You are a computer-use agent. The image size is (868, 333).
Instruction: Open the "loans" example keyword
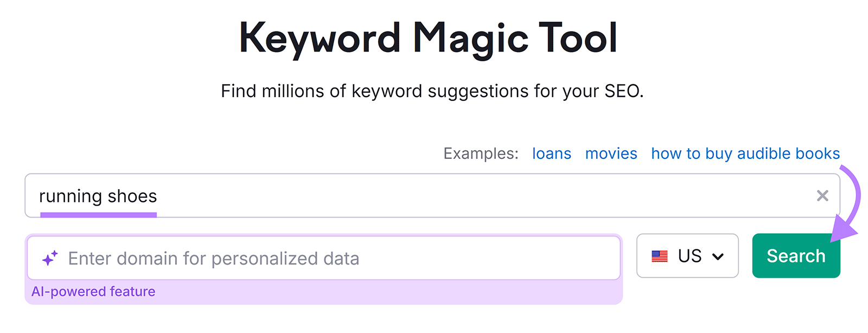pos(551,153)
